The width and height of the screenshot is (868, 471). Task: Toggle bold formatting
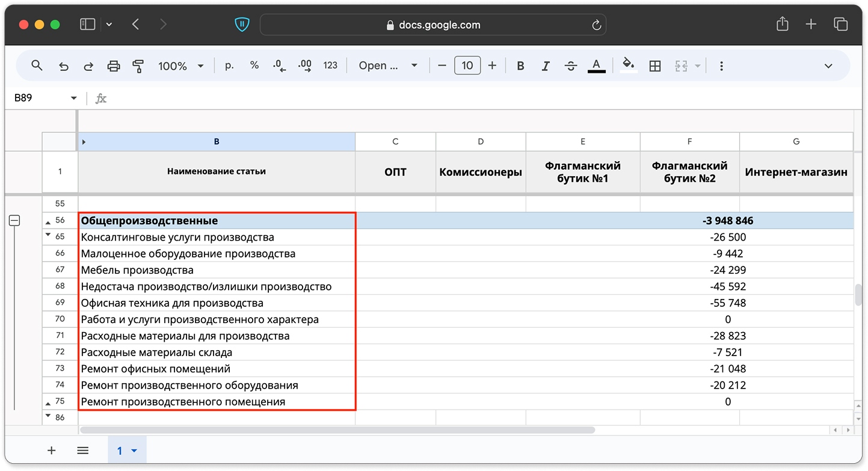coord(521,66)
